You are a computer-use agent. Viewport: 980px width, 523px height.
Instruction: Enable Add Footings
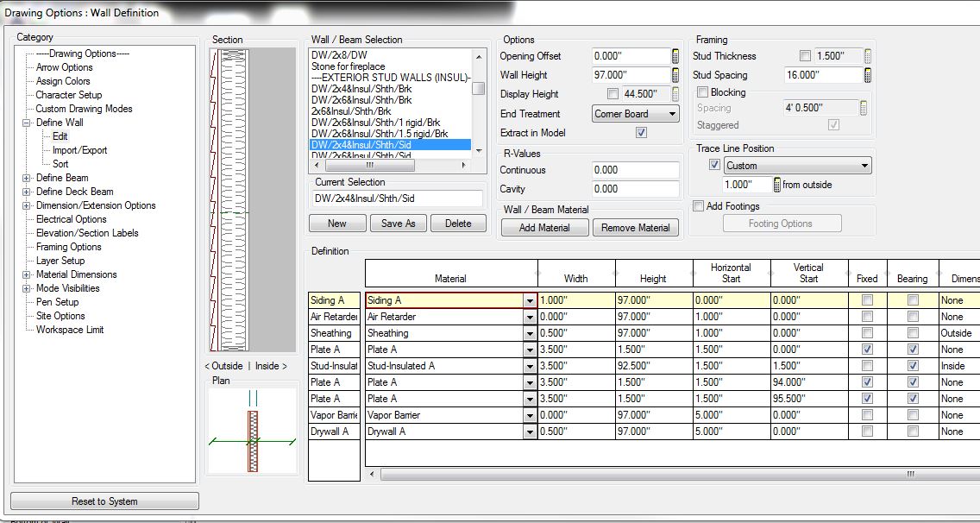[x=700, y=205]
